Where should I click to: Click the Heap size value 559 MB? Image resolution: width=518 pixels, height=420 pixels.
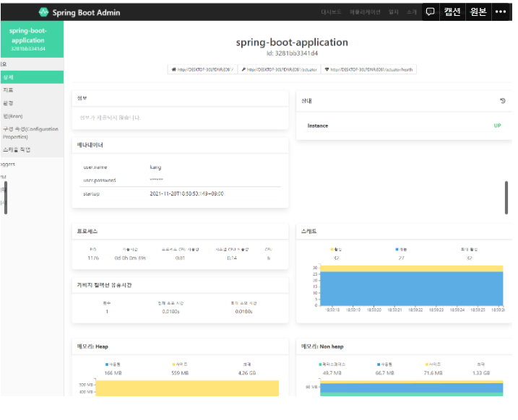180,373
